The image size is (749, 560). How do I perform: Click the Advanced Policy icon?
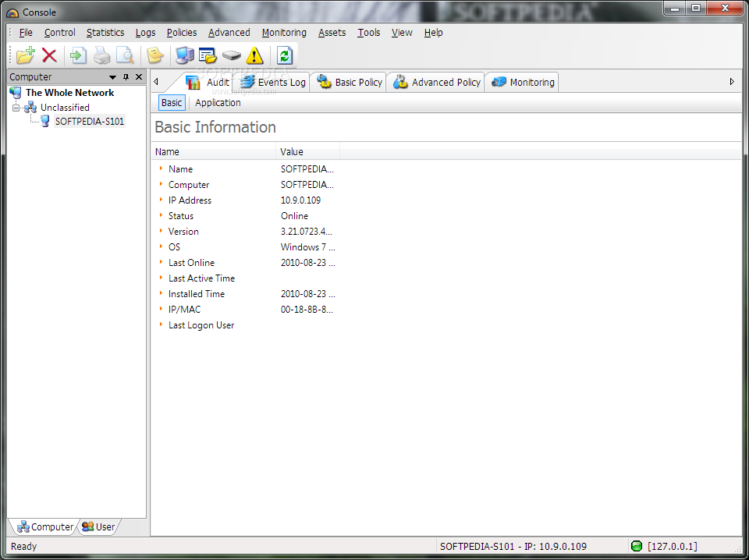[400, 82]
